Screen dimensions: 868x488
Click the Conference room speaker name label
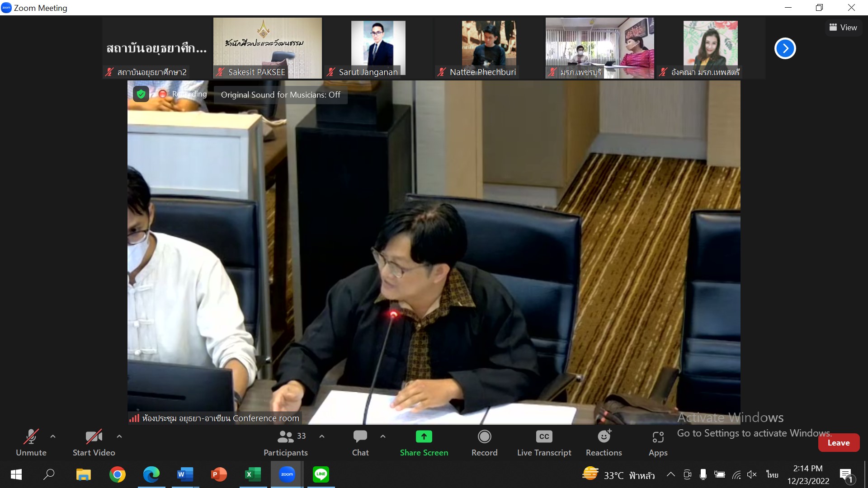[221, 418]
